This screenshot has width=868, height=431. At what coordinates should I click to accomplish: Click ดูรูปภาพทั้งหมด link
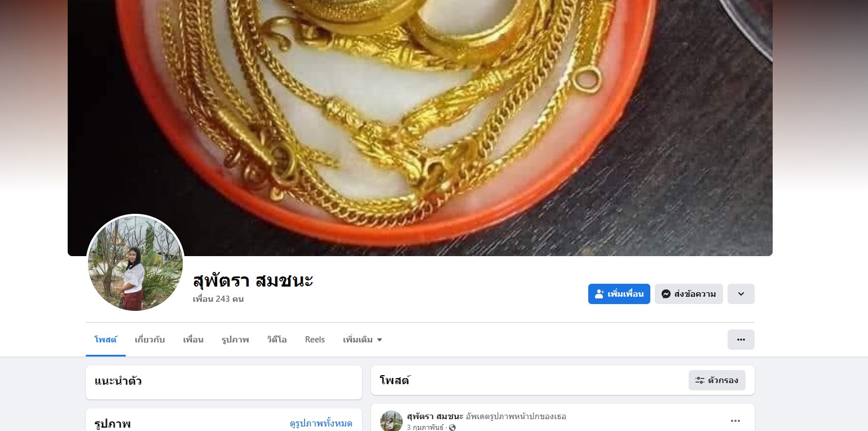click(321, 424)
